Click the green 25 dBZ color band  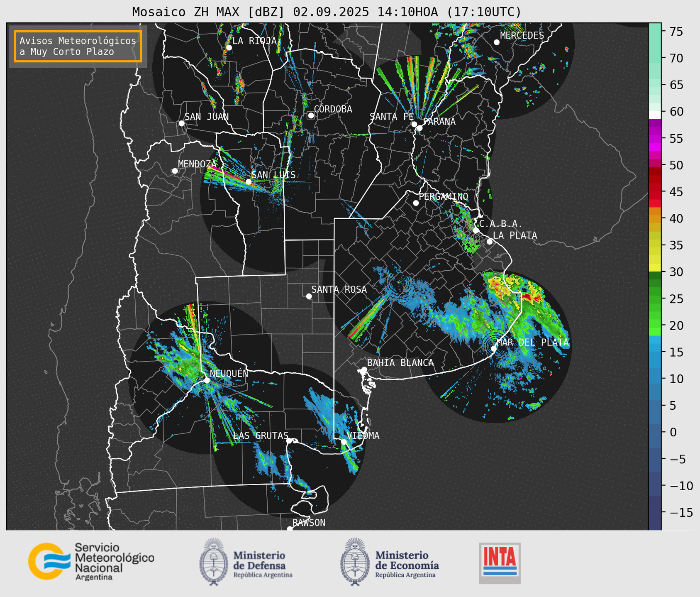point(655,299)
